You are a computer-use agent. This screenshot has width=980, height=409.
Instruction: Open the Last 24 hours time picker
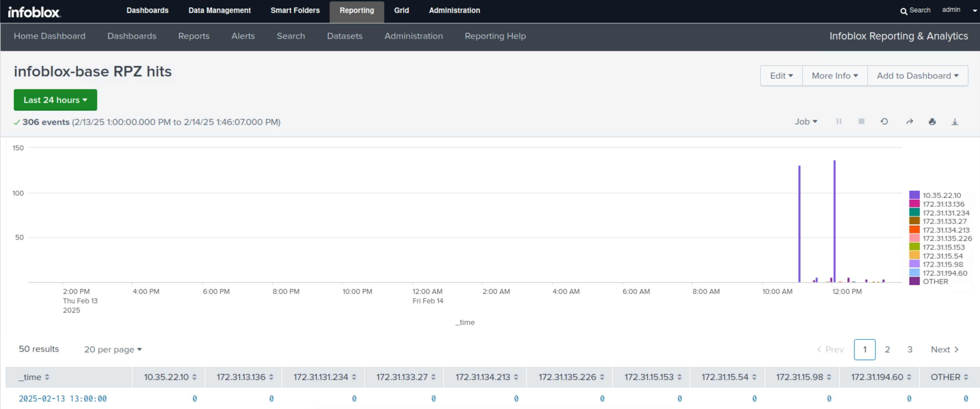click(x=55, y=100)
